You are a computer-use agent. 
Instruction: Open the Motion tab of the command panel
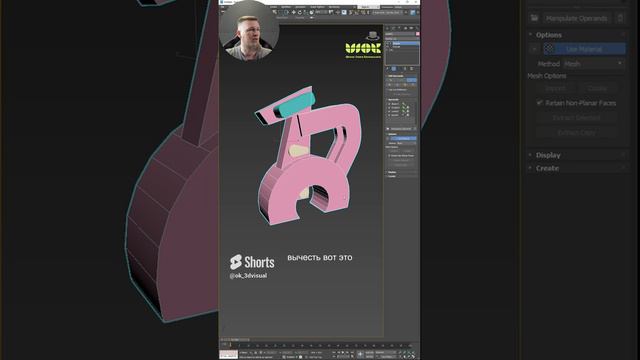click(405, 28)
